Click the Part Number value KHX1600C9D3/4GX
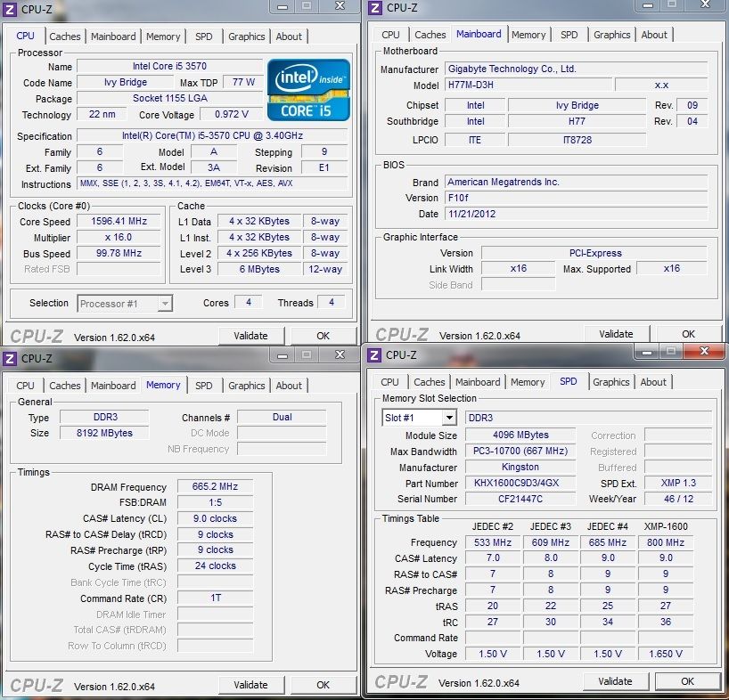Image resolution: width=729 pixels, height=700 pixels. pos(520,483)
